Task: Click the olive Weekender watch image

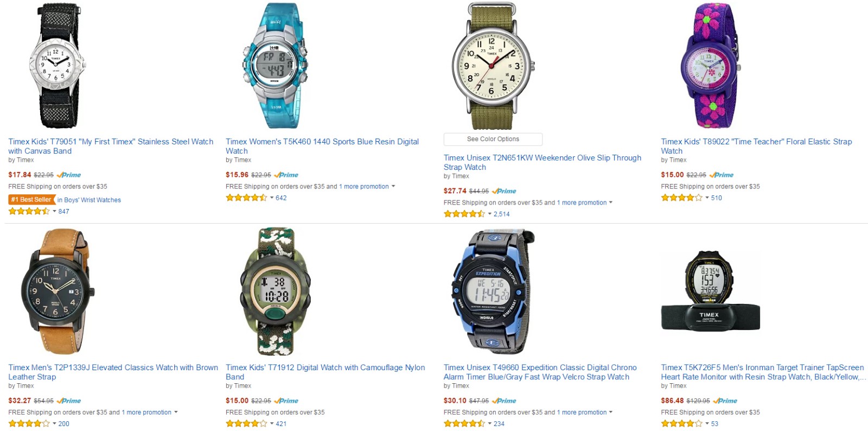Action: pyautogui.click(x=493, y=66)
